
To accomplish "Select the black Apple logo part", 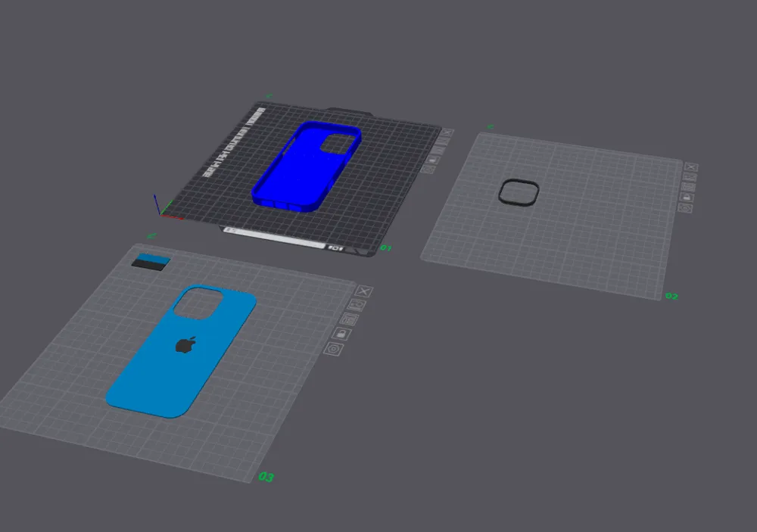I will point(186,344).
